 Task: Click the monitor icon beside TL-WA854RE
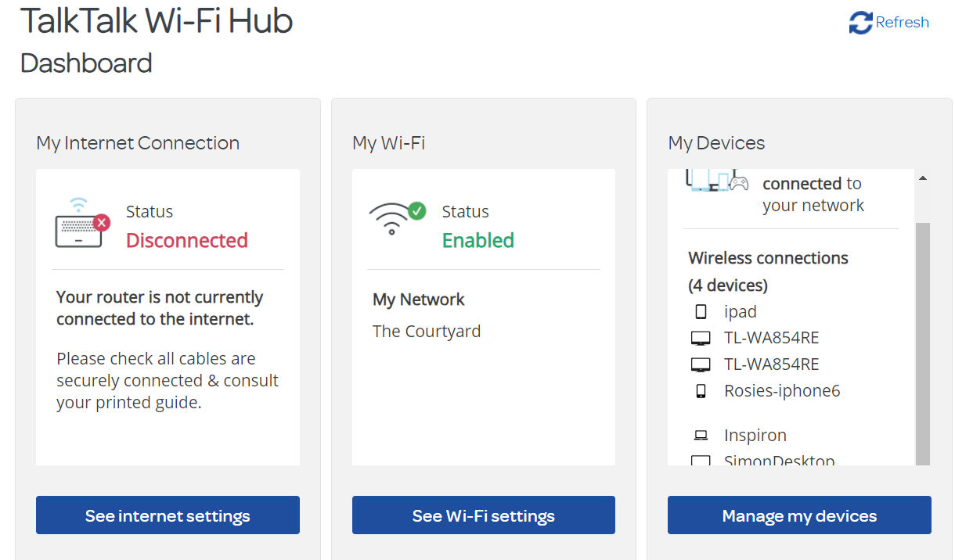(699, 336)
